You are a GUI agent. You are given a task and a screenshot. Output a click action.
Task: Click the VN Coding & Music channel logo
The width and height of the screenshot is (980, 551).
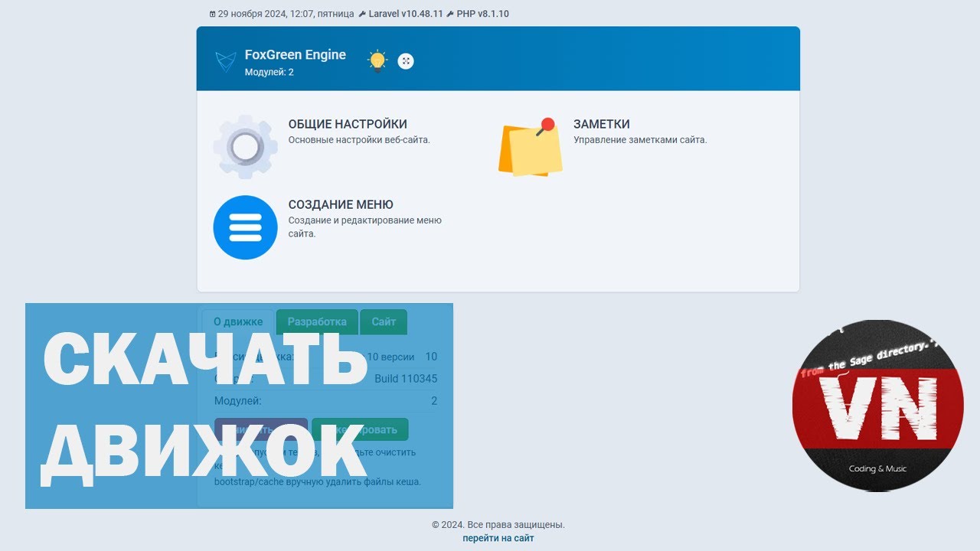coord(877,406)
